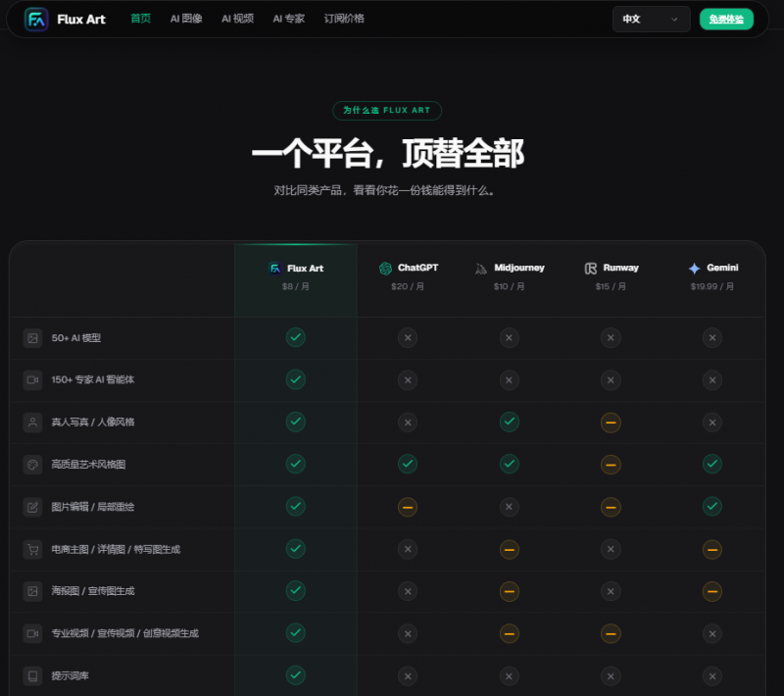The width and height of the screenshot is (784, 696).
Task: Click the 海报图 / 宣传图生成 label
Action: point(93,591)
